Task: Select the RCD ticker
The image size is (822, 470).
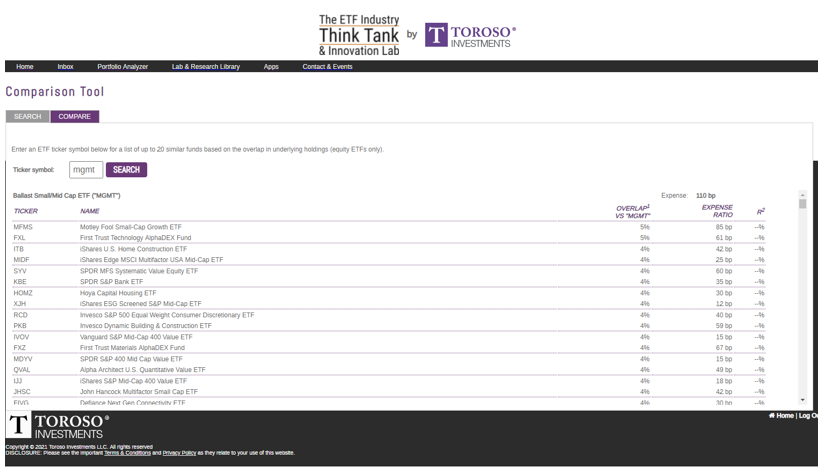Action: (x=20, y=315)
